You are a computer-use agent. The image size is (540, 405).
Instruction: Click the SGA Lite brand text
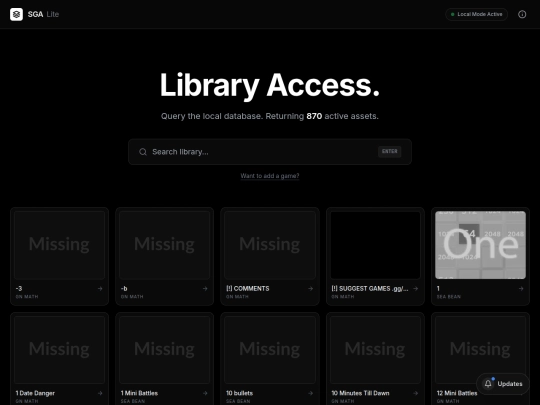point(43,14)
